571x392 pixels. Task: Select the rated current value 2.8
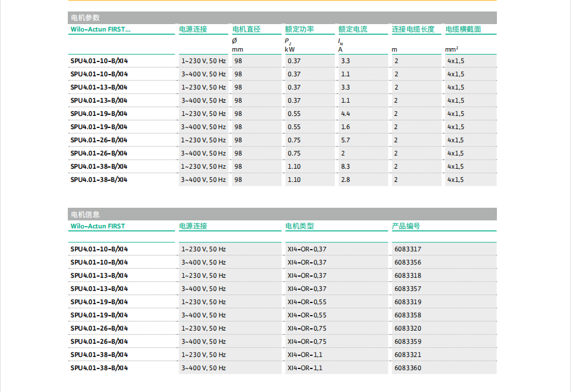tap(345, 180)
